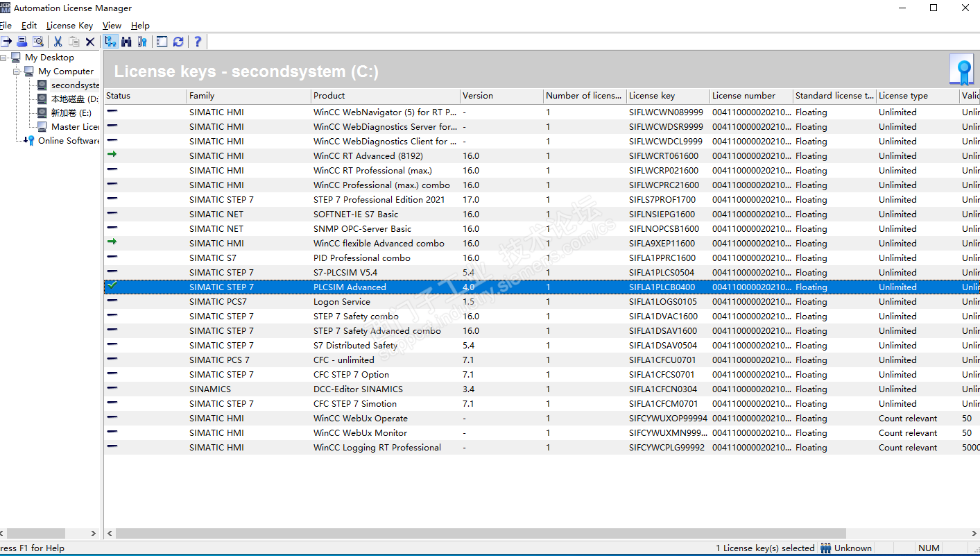Select 新加卷 (E:) in the tree

coord(71,113)
